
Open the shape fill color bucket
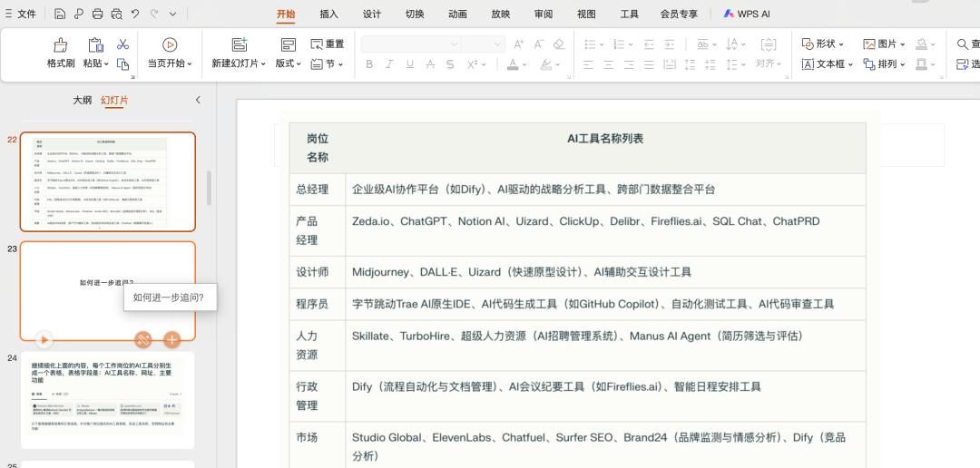point(921,44)
